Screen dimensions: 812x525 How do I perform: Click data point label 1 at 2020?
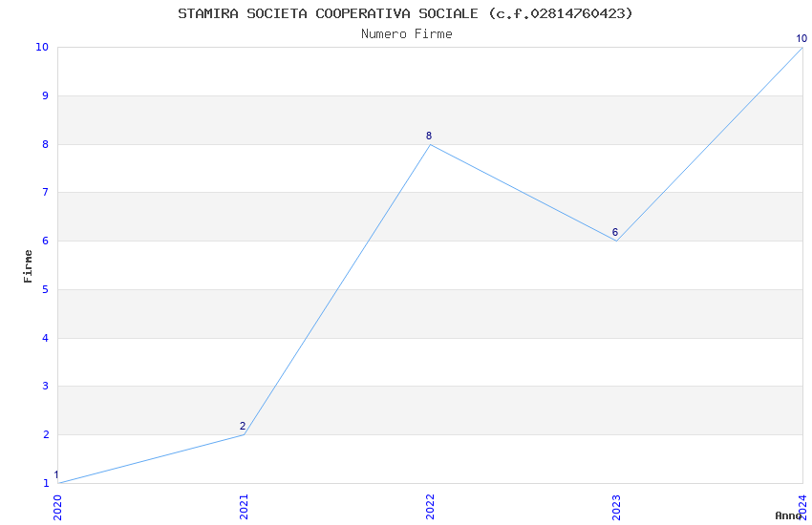[56, 474]
